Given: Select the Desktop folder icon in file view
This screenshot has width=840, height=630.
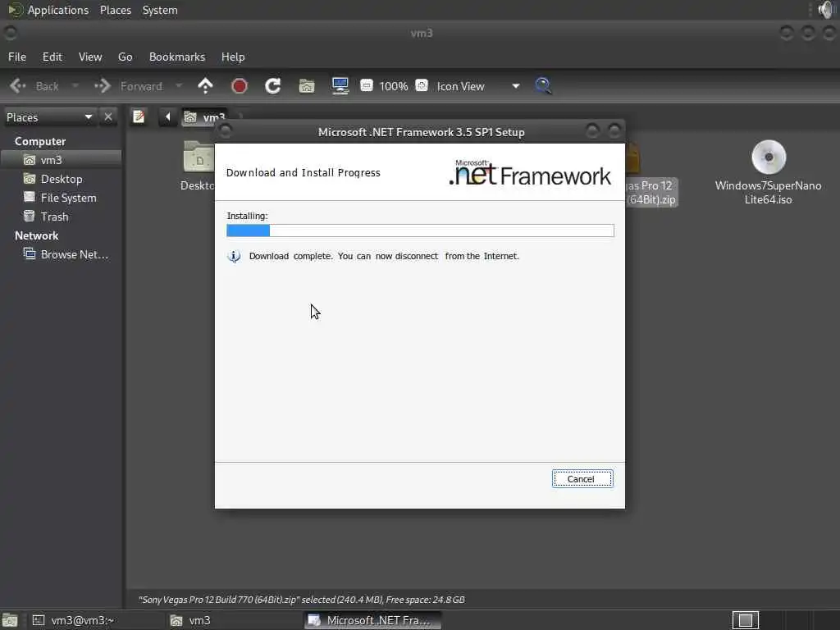Looking at the screenshot, I should click(x=199, y=157).
